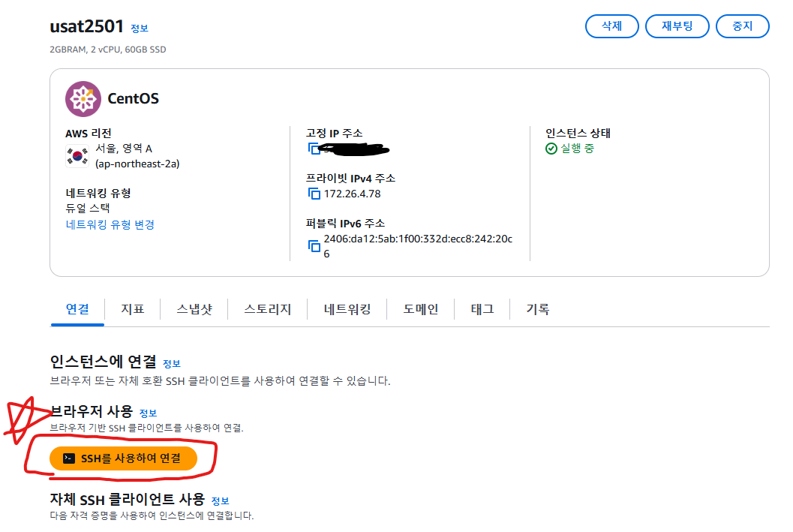Click the running status checkmark icon
Image resolution: width=793 pixels, height=532 pixels.
click(551, 149)
